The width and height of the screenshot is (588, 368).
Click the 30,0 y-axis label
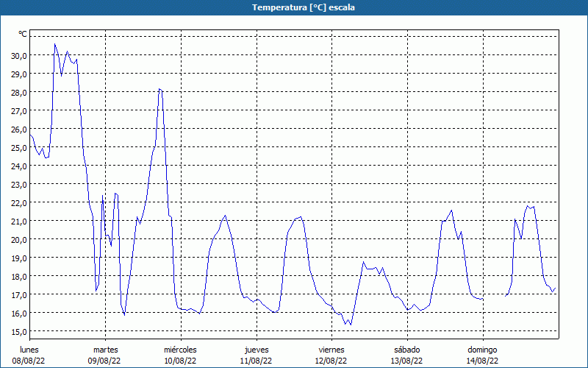(19, 56)
